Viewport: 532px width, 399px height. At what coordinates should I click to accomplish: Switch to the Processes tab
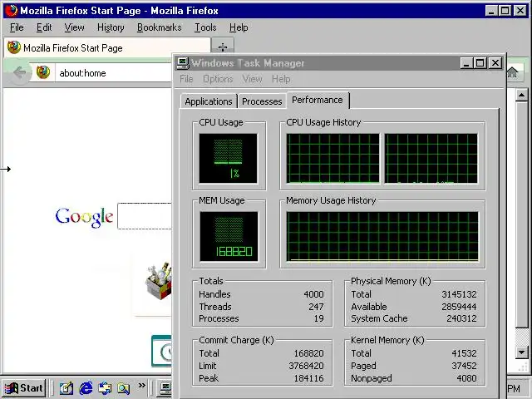click(262, 101)
